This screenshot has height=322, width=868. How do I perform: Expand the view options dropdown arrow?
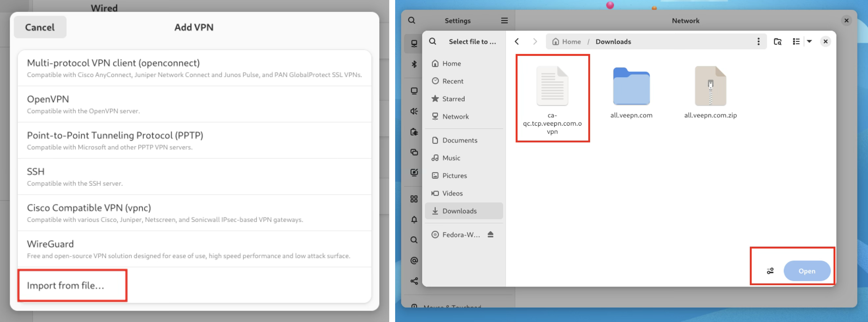tap(810, 41)
